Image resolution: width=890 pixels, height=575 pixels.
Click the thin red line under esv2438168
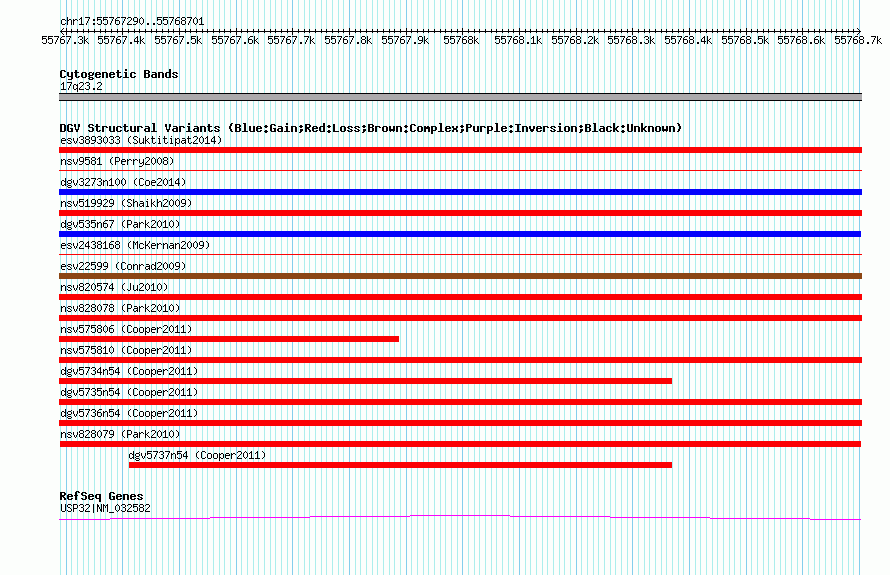pos(460,254)
